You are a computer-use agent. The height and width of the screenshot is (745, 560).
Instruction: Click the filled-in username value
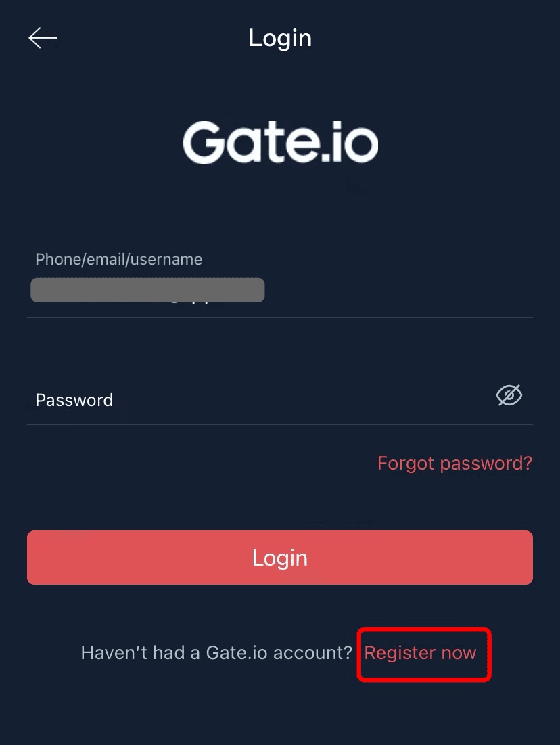(147, 290)
